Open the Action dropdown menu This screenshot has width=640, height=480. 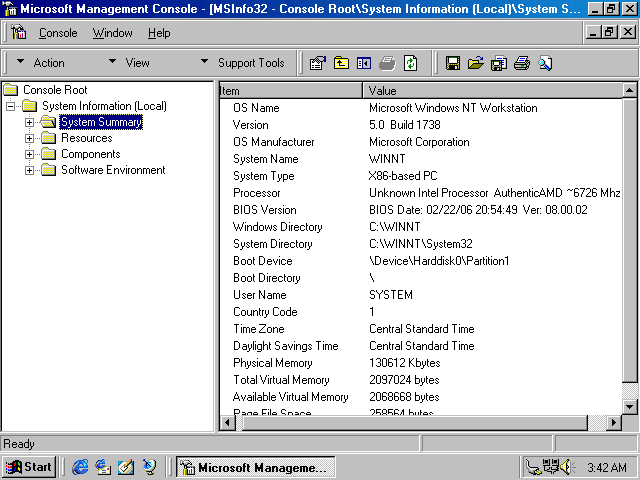(x=41, y=63)
